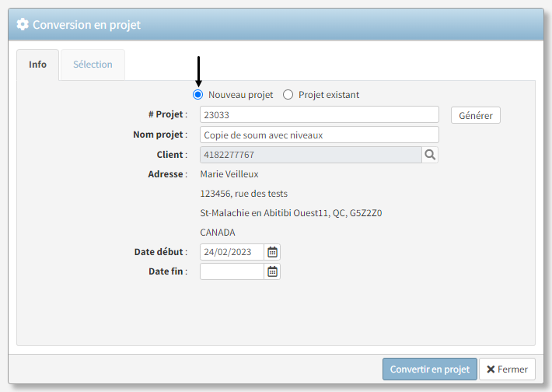Switch to the Sélection tab

(93, 65)
